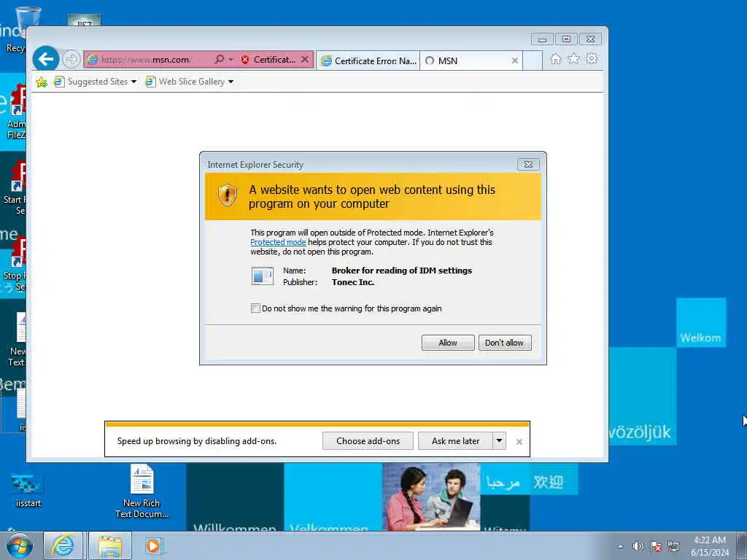Viewport: 747px width, 560px height.
Task: Click the program icon beside Name
Action: click(263, 276)
